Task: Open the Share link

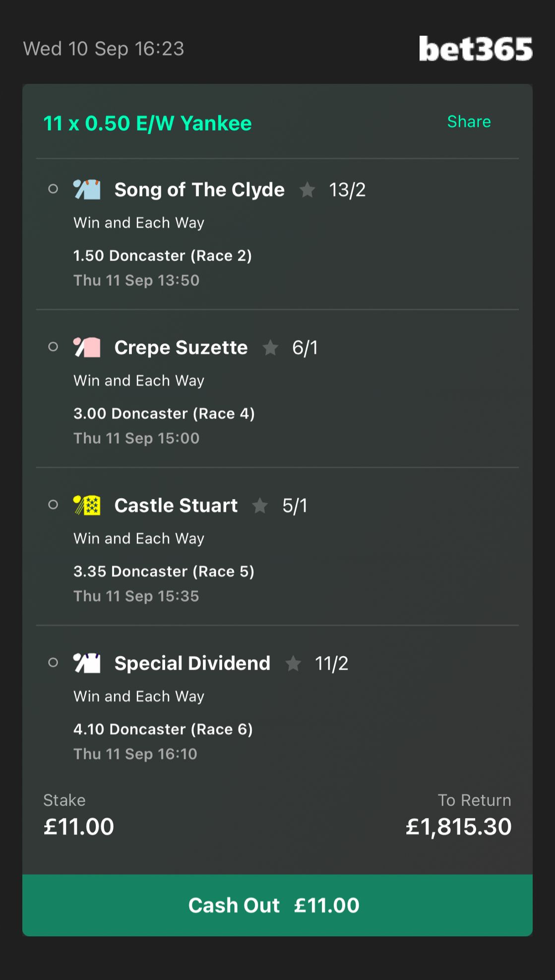Action: point(469,122)
